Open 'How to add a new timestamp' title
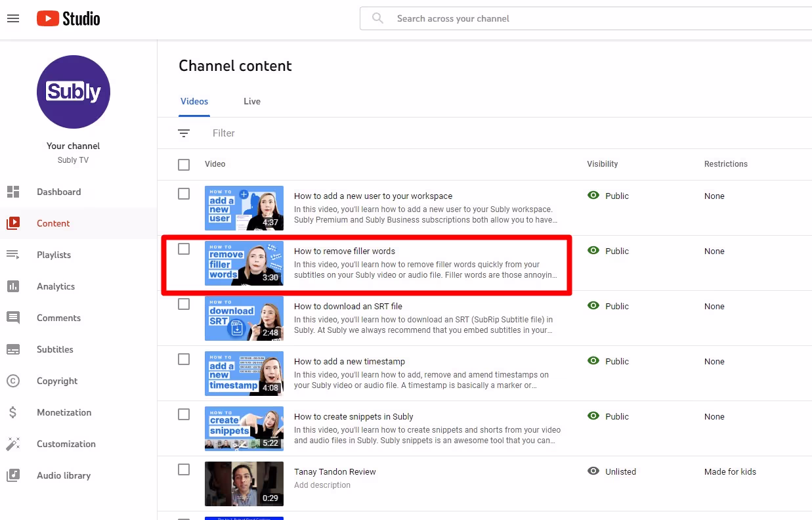The height and width of the screenshot is (520, 812). click(349, 361)
